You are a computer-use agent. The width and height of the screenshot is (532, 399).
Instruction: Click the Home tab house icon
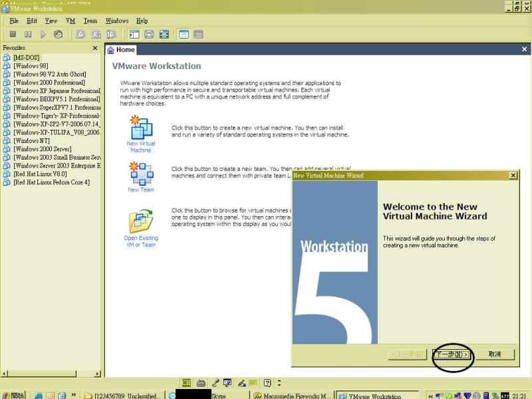tap(110, 51)
